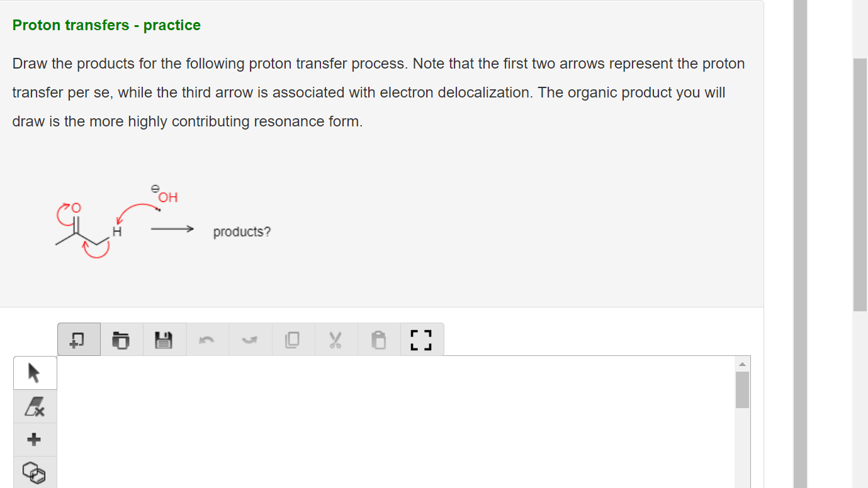This screenshot has height=488, width=868.
Task: Create a new sketch with the new document icon
Action: (79, 339)
